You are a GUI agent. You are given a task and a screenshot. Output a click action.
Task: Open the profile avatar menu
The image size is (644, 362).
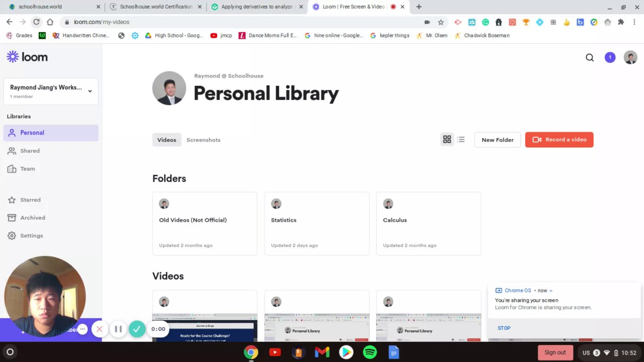630,57
